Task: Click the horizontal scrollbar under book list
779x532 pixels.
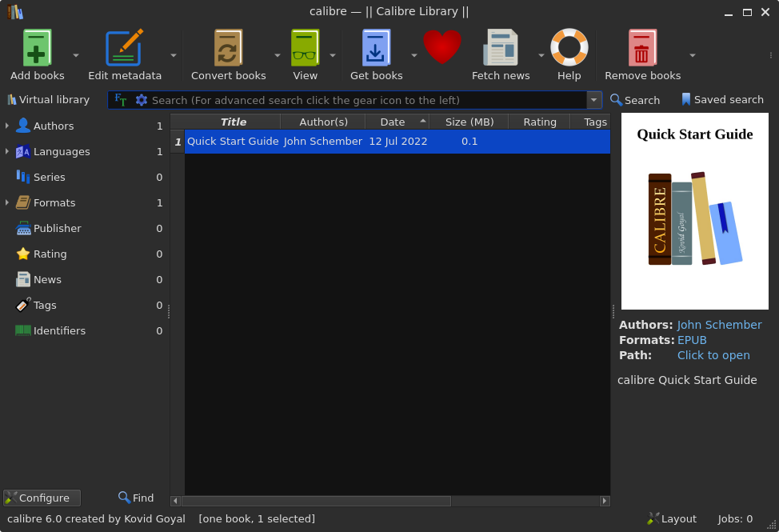Action: pos(316,501)
